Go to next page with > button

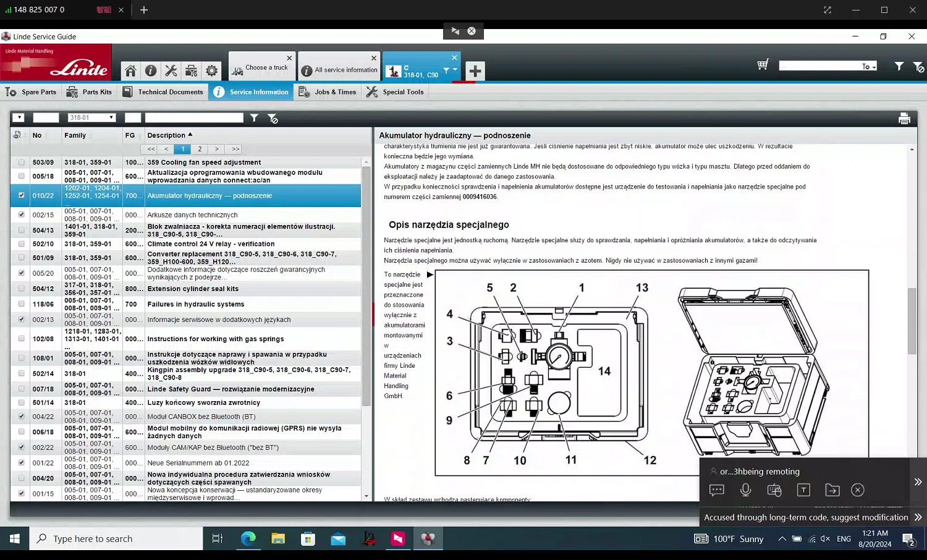[x=216, y=149]
